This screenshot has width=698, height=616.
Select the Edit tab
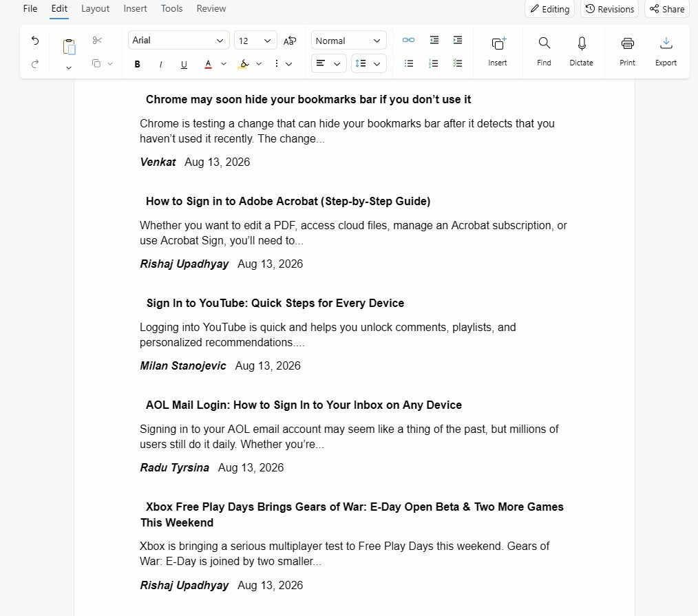(x=59, y=8)
